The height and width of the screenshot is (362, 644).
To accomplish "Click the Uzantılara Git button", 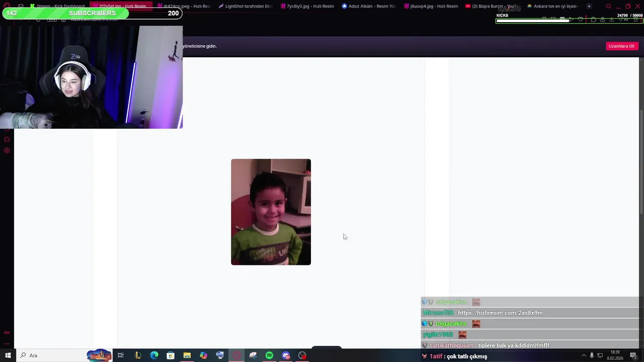I will 621,46.
